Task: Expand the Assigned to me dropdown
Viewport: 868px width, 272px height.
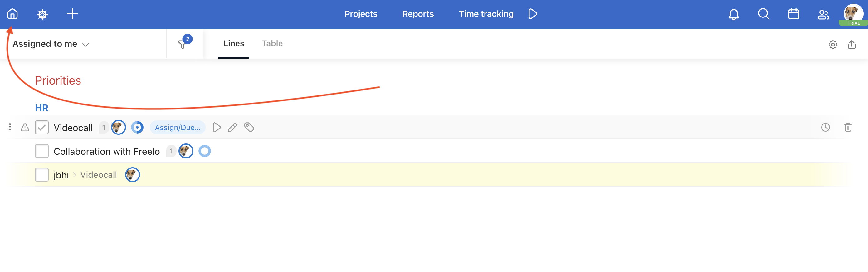Action: [51, 44]
